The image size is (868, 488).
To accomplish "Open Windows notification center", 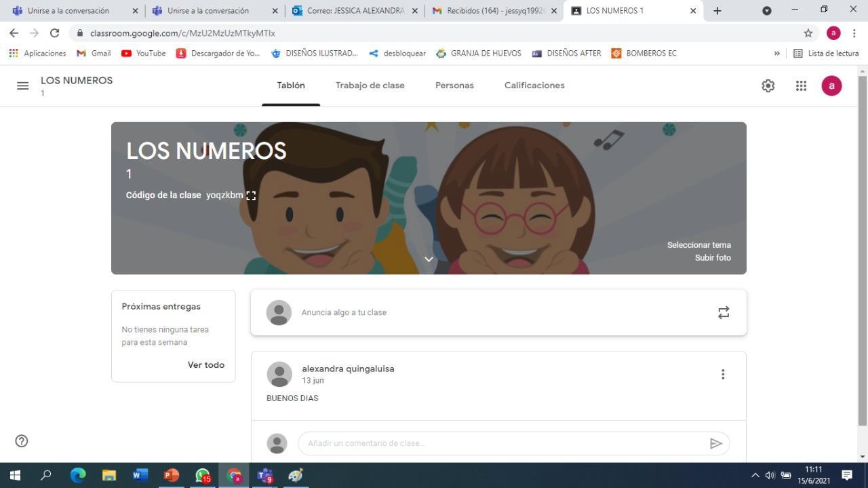I will (847, 475).
